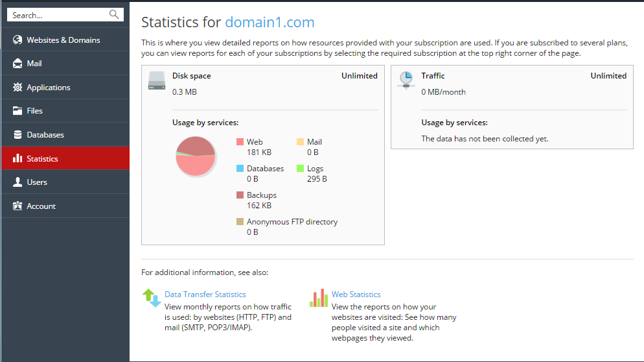644x362 pixels.
Task: Click the Databases cylinder icon
Action: coord(17,134)
